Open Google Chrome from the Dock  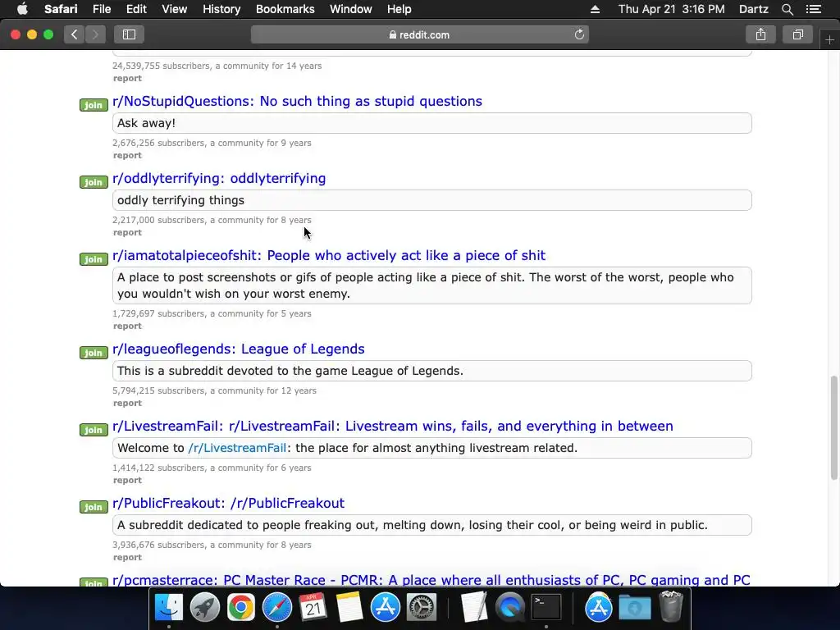[241, 608]
